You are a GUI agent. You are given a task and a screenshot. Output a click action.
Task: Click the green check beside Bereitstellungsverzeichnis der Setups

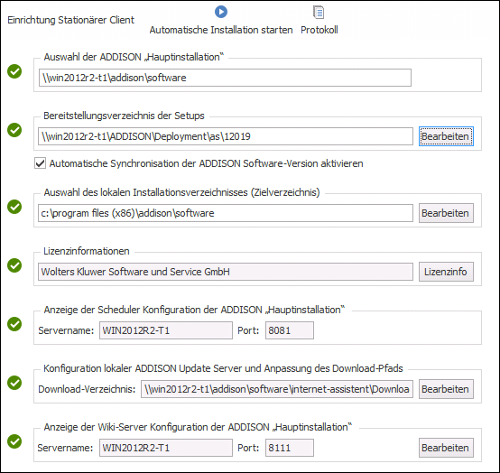15,130
